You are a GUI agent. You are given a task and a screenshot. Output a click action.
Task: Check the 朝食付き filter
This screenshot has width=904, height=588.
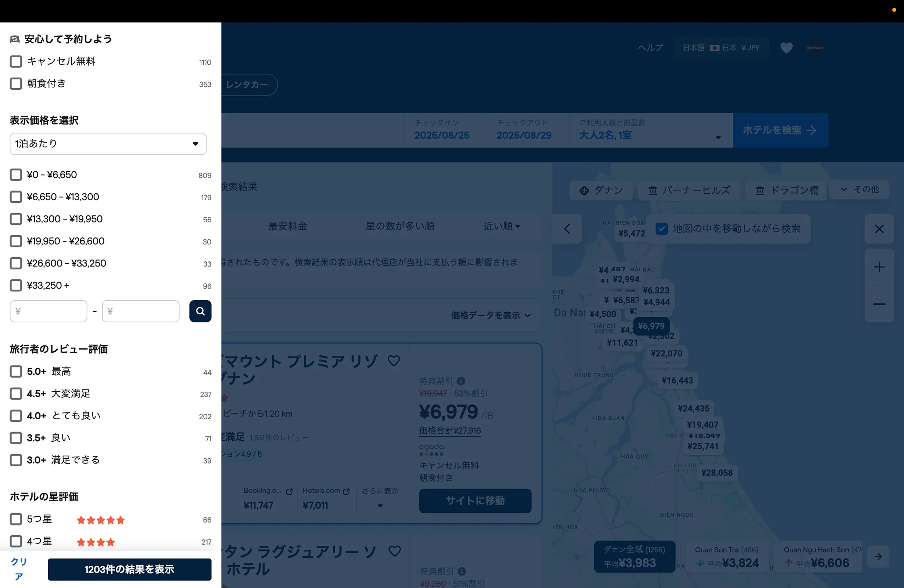click(x=15, y=83)
